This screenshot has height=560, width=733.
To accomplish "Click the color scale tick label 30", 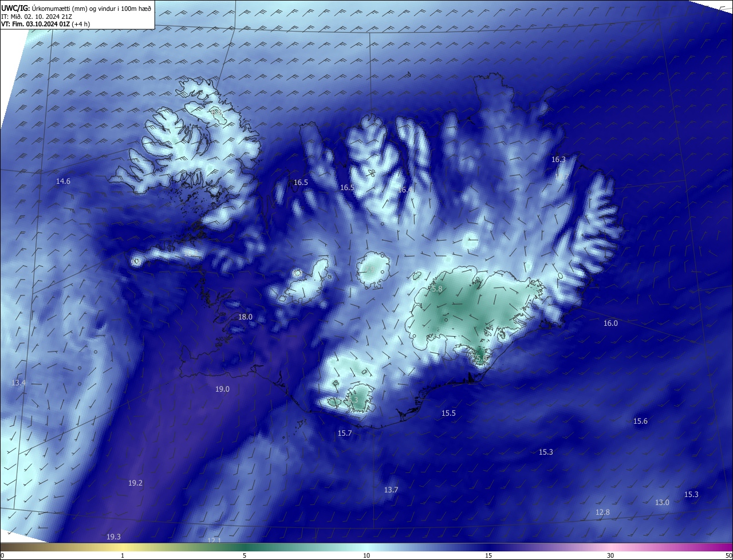I will pos(610,555).
